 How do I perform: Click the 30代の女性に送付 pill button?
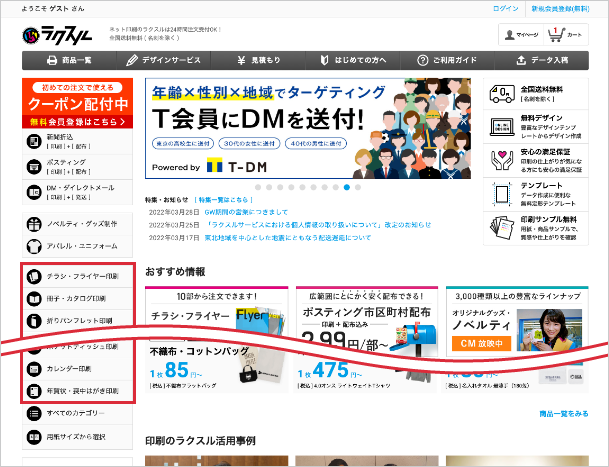249,143
